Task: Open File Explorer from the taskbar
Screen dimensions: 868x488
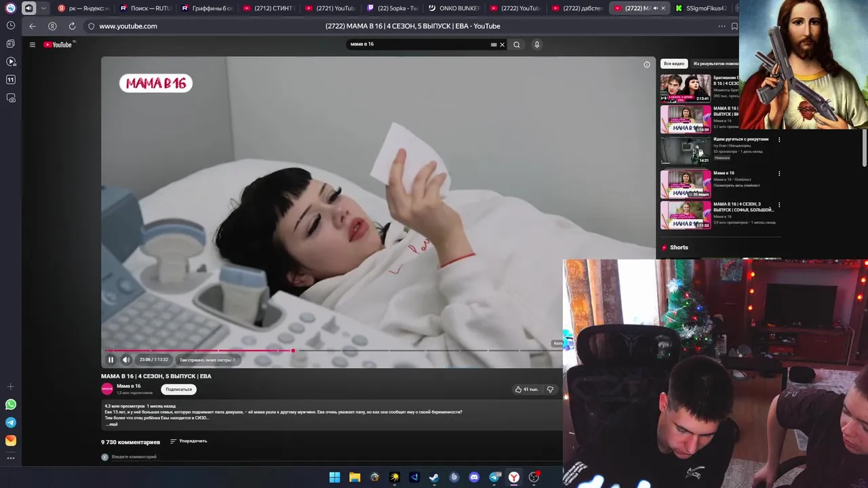Action: pyautogui.click(x=355, y=477)
